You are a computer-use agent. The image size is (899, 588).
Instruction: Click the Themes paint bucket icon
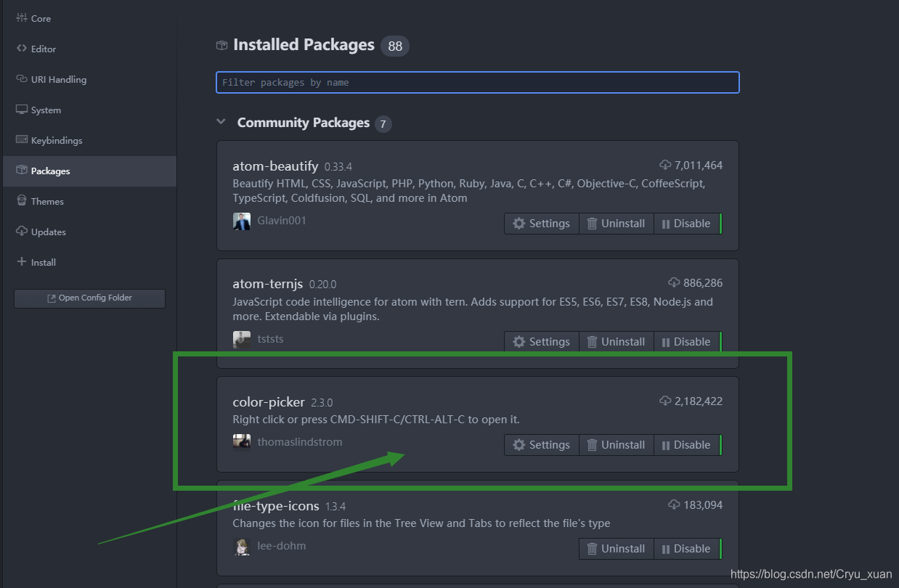pos(22,201)
